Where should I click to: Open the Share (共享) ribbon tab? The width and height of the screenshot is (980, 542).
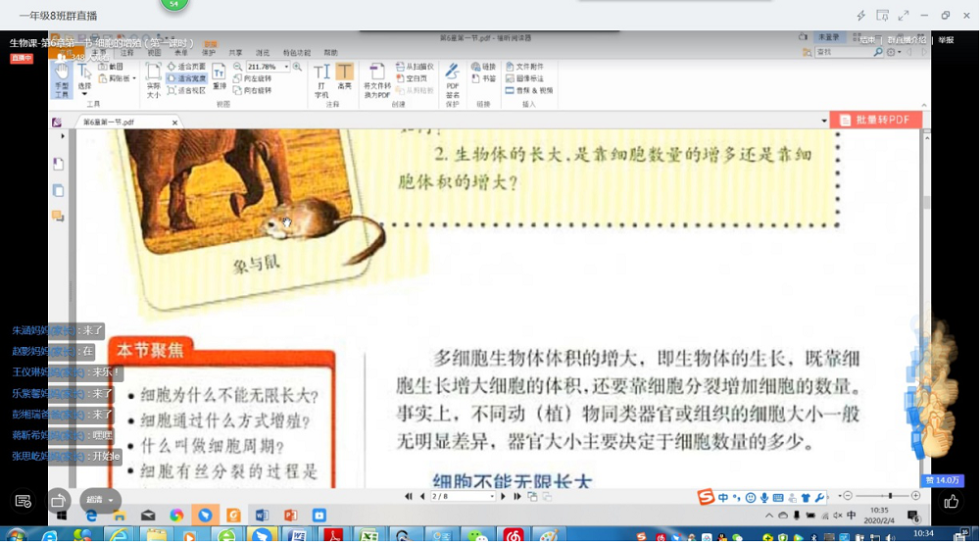(235, 53)
